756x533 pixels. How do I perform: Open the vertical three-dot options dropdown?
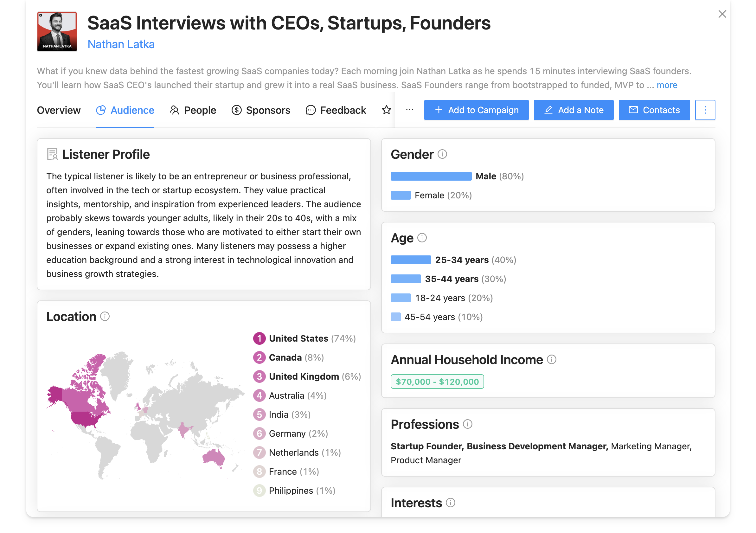[705, 110]
